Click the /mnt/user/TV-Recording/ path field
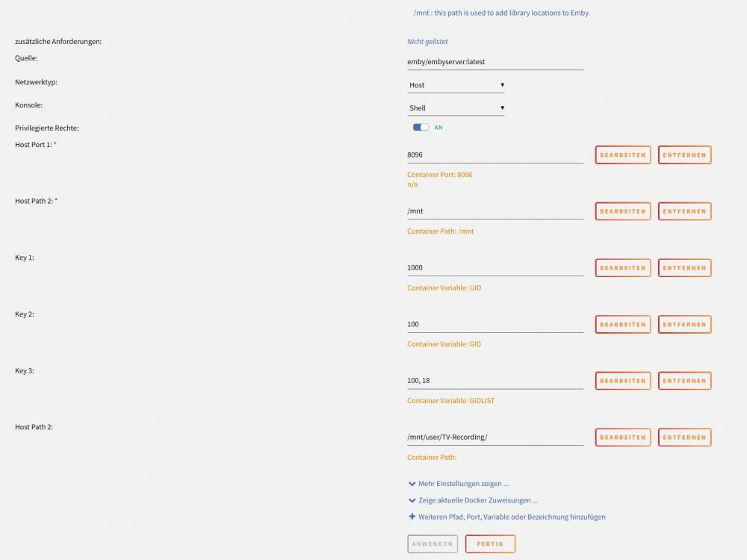747x560 pixels. pyautogui.click(x=495, y=437)
